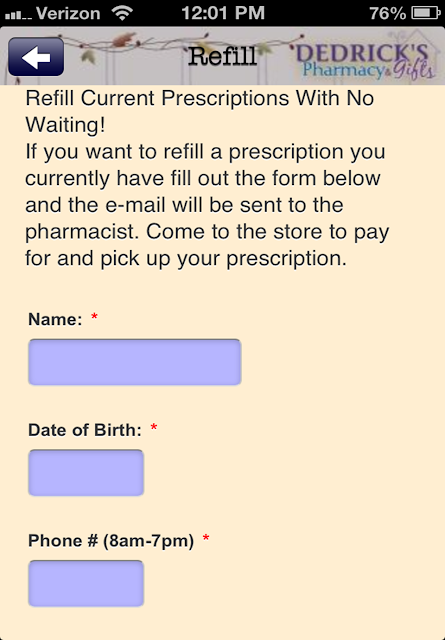Tap the paragraph about e-mailing the pharmacist
Image resolution: width=445 pixels, height=640 pixels.
(x=207, y=205)
